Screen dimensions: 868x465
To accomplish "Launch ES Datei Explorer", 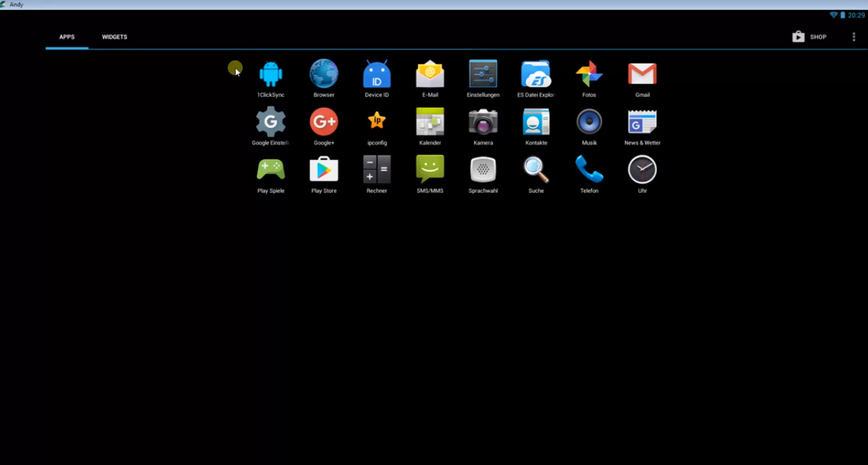I will coord(536,75).
